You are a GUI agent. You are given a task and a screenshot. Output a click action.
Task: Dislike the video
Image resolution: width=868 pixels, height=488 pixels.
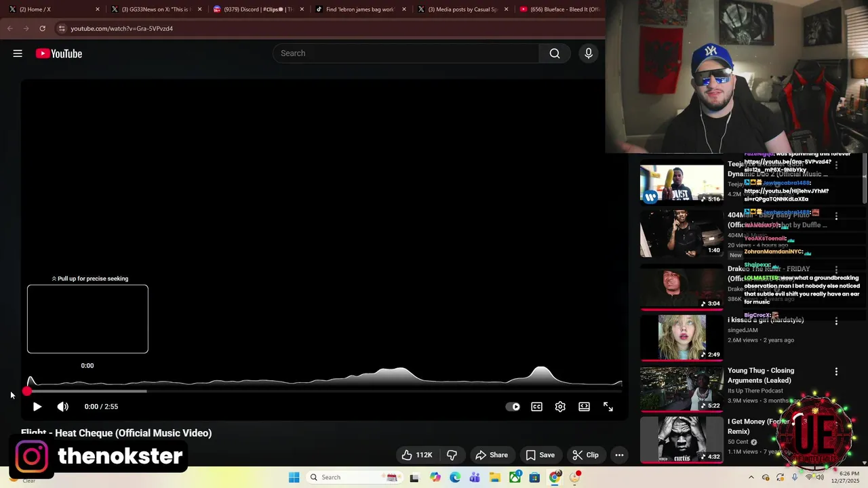[452, 455]
